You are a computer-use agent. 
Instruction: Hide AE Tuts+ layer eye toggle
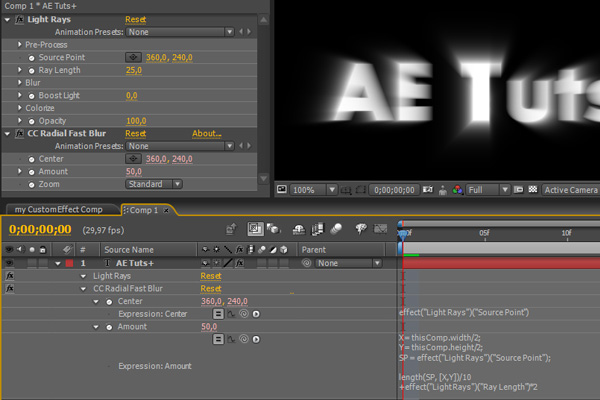point(9,263)
